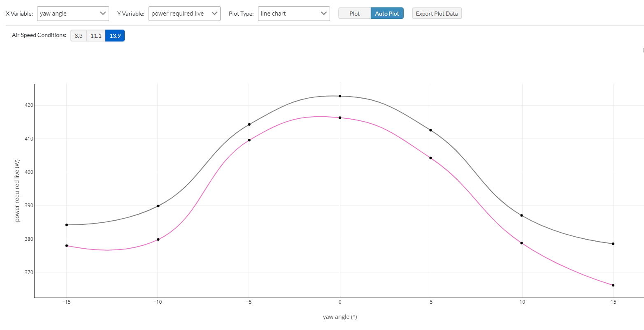Pick pink line data point at -5° yaw
Screen dimensions: 644x330
point(249,140)
